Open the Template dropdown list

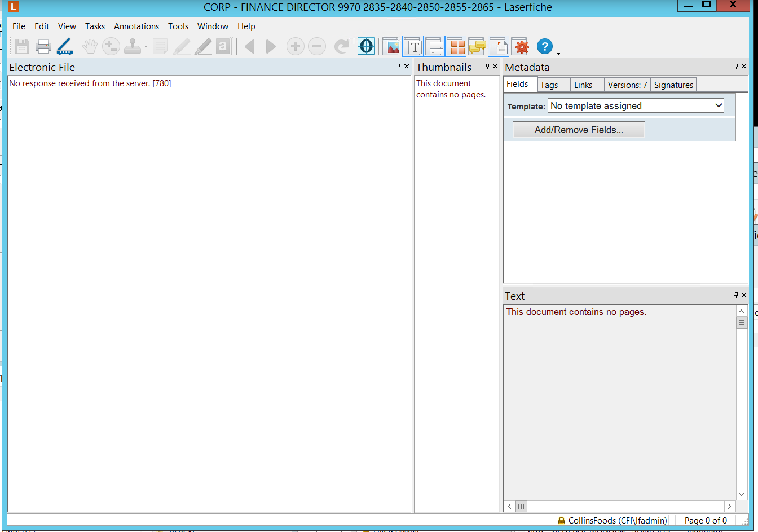[x=718, y=105]
